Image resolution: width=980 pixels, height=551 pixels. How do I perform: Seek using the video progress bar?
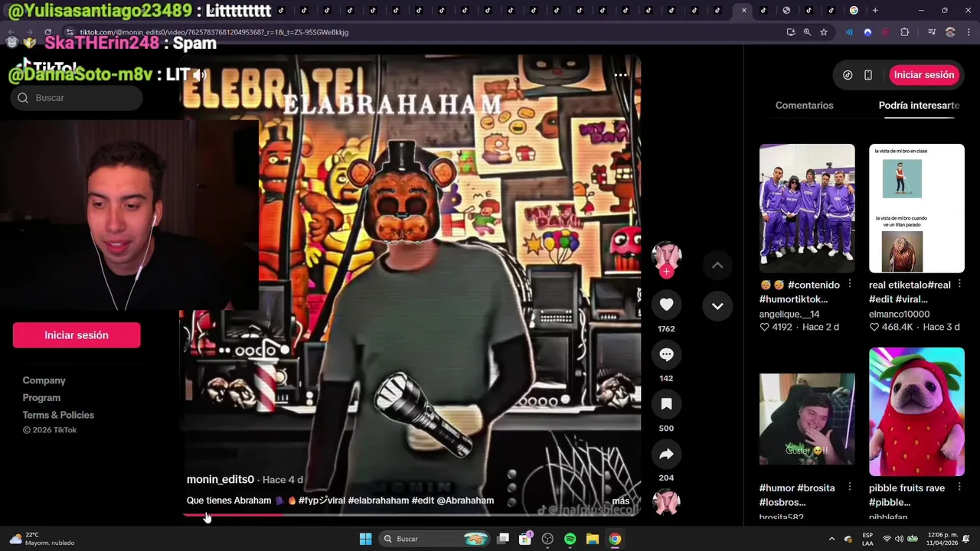pyautogui.click(x=410, y=515)
